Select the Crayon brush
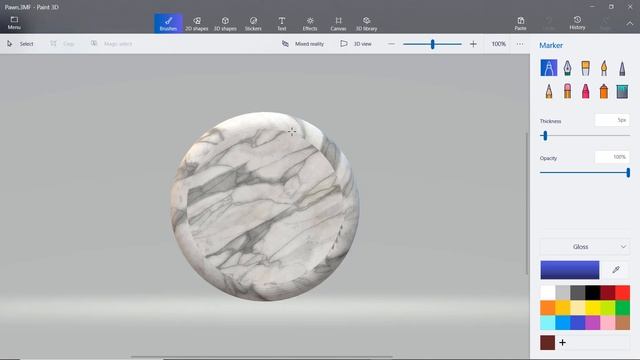 click(585, 91)
